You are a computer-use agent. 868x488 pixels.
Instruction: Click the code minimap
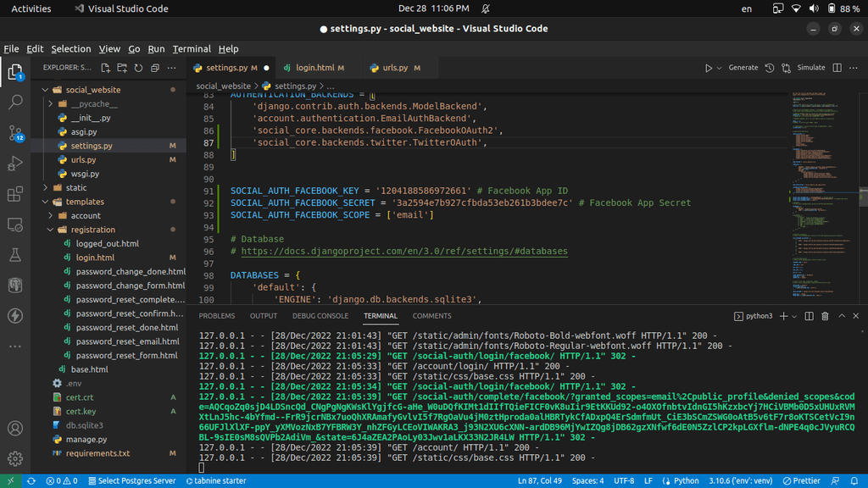click(x=824, y=197)
